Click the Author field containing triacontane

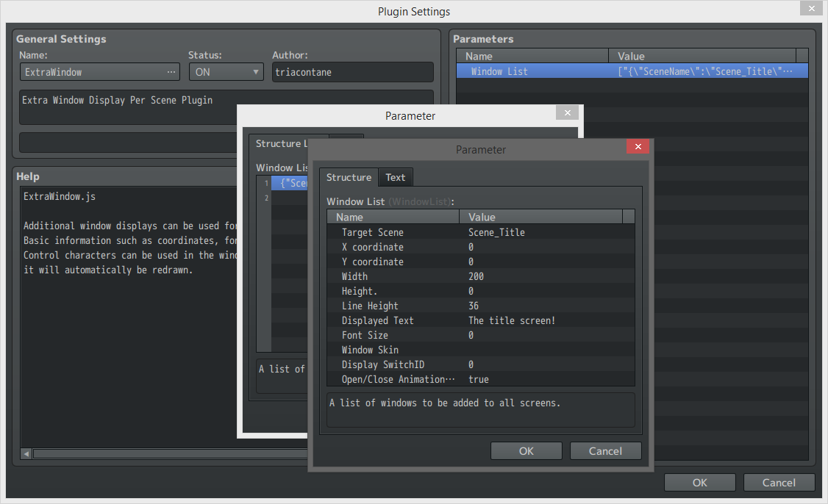coord(353,72)
